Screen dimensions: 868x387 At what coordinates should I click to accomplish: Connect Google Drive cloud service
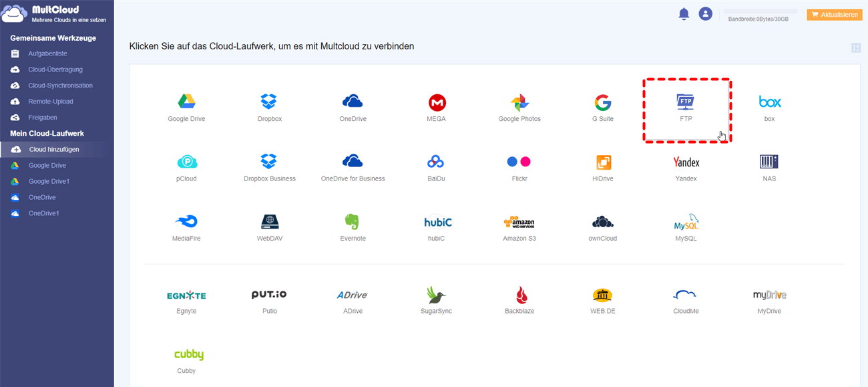click(x=186, y=102)
